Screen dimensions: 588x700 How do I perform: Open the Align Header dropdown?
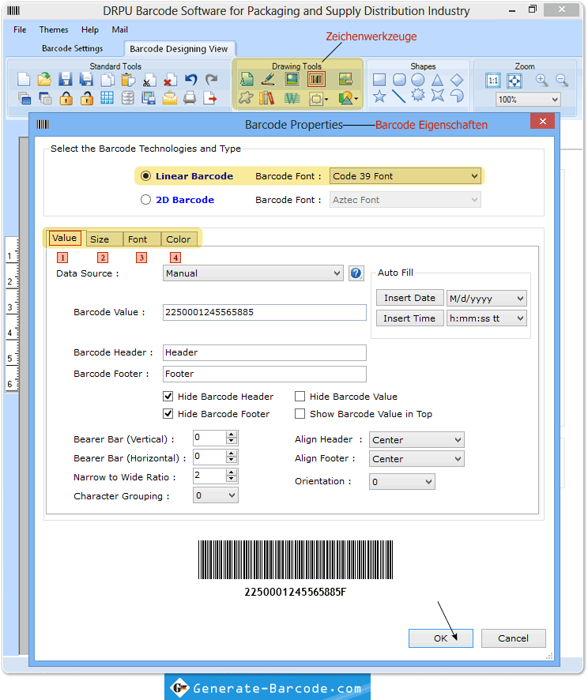click(x=416, y=440)
